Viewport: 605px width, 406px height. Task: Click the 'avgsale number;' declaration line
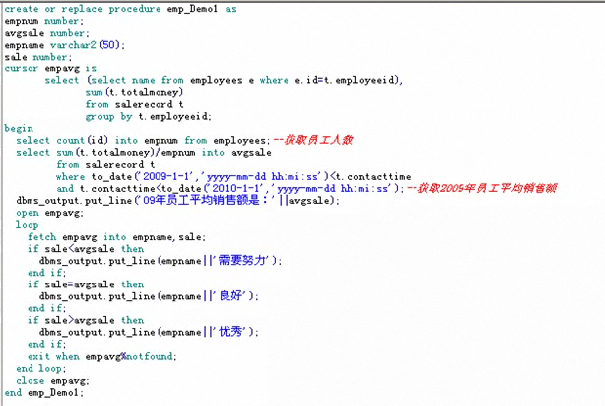click(x=47, y=33)
